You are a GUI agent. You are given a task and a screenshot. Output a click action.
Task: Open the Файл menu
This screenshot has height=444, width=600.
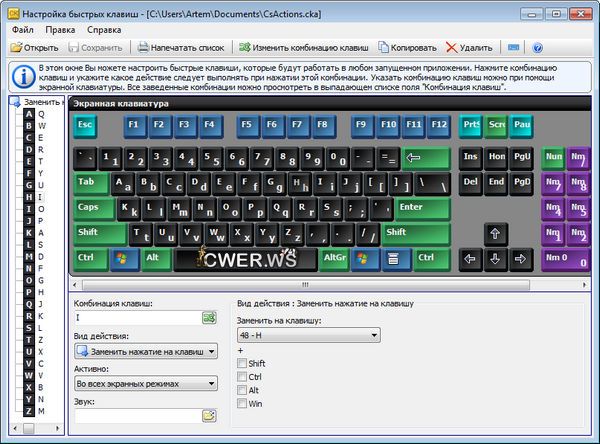pyautogui.click(x=22, y=31)
